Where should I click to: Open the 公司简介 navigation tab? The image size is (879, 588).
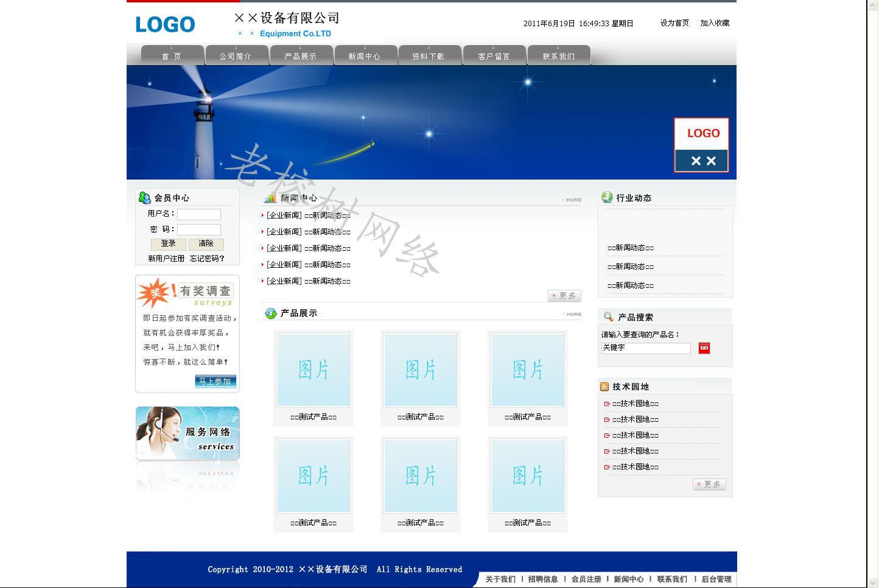pos(236,55)
